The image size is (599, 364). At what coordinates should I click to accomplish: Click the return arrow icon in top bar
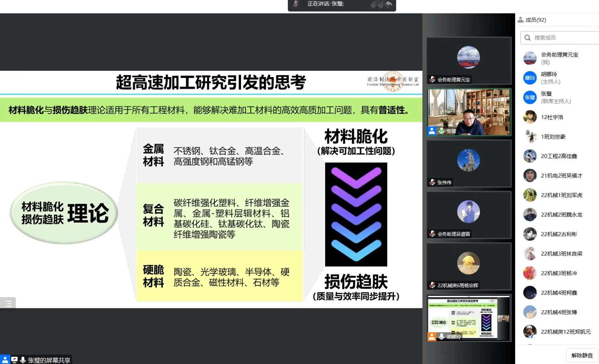click(389, 4)
